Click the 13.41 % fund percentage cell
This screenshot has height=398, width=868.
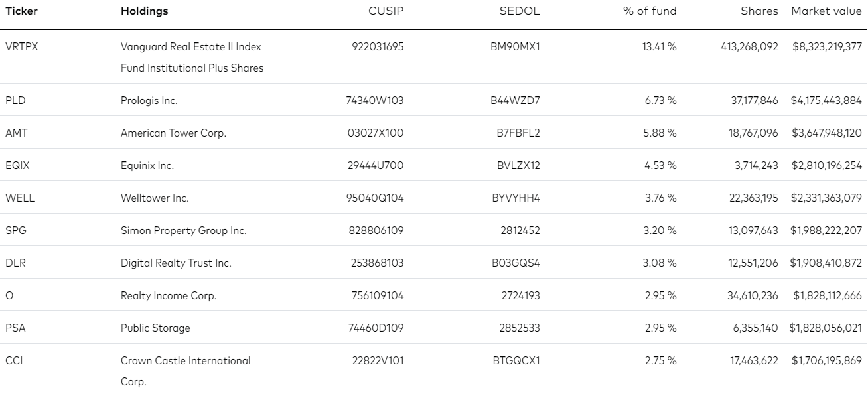659,47
